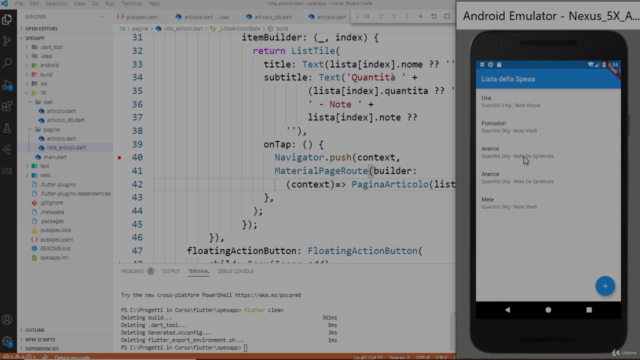Expand the NPM SCRIPTS section
The width and height of the screenshot is (640, 360).
(65, 340)
